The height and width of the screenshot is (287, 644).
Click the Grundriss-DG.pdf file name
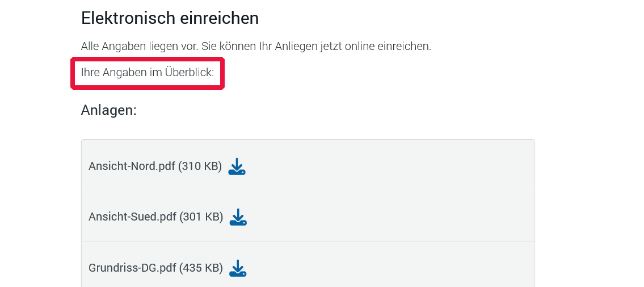pos(132,268)
